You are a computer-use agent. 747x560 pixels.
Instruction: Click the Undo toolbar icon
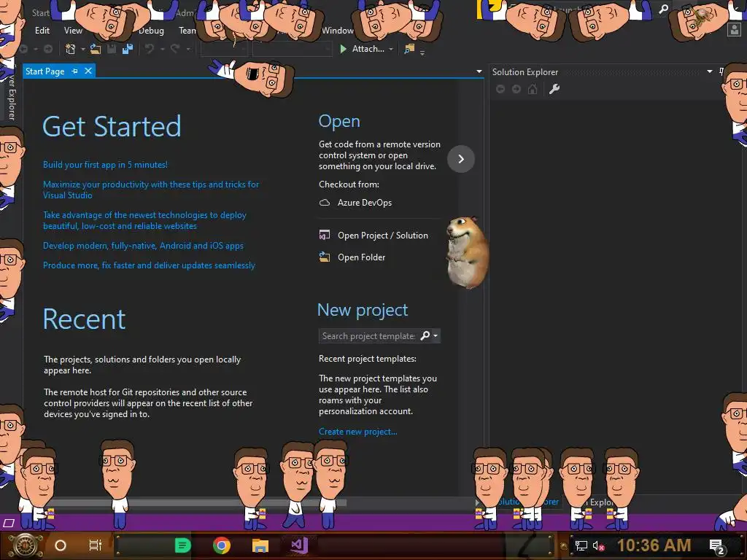point(150,49)
